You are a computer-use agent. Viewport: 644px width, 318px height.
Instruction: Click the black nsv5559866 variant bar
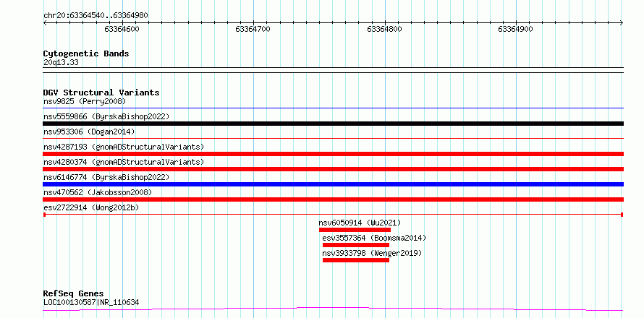[333, 124]
